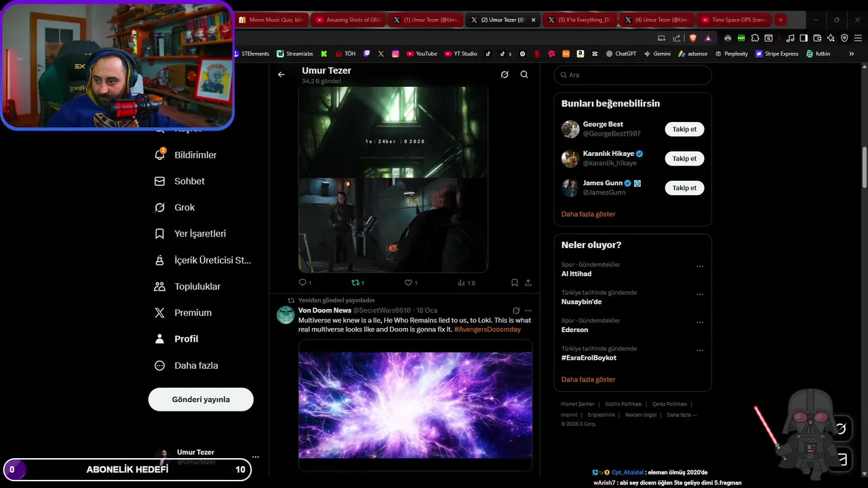
Task: Follow Karanlık Hikaye with Takip et
Action: point(684,159)
